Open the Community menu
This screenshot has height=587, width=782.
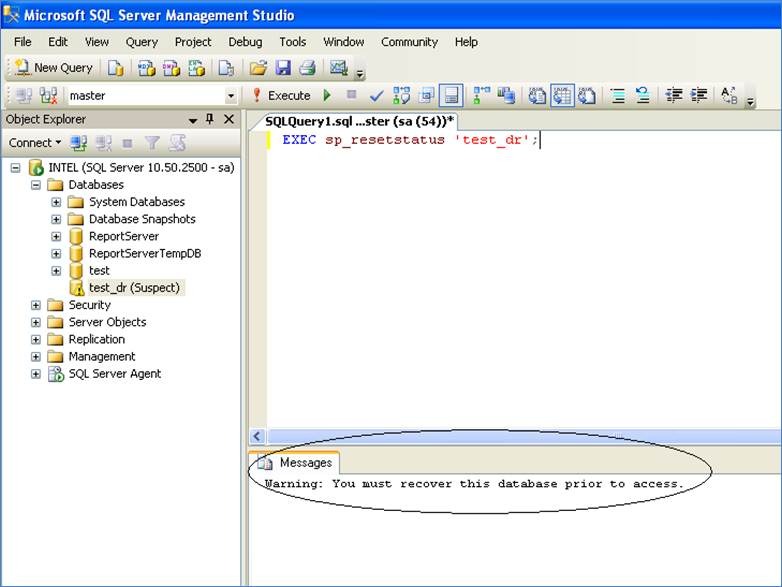(x=409, y=42)
